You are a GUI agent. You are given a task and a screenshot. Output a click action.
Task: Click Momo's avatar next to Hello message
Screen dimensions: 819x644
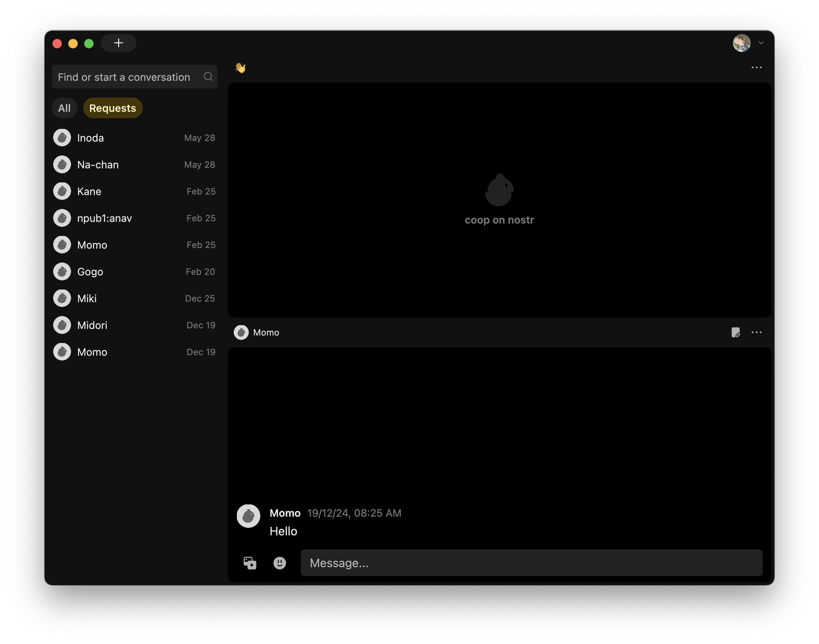[248, 516]
